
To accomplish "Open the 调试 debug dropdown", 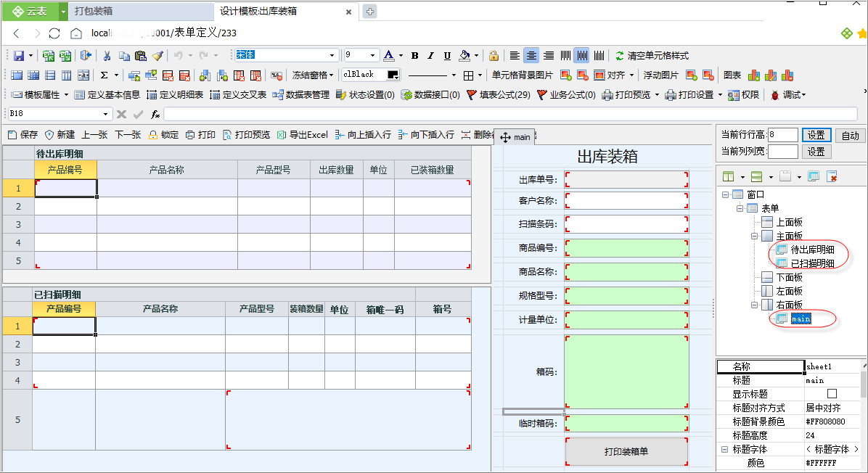I will (788, 94).
